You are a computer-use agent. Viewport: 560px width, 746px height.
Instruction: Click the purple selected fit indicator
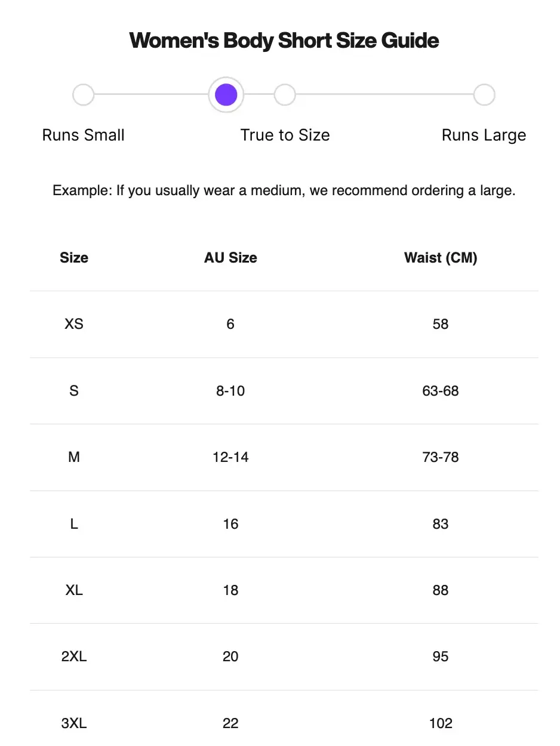[226, 95]
